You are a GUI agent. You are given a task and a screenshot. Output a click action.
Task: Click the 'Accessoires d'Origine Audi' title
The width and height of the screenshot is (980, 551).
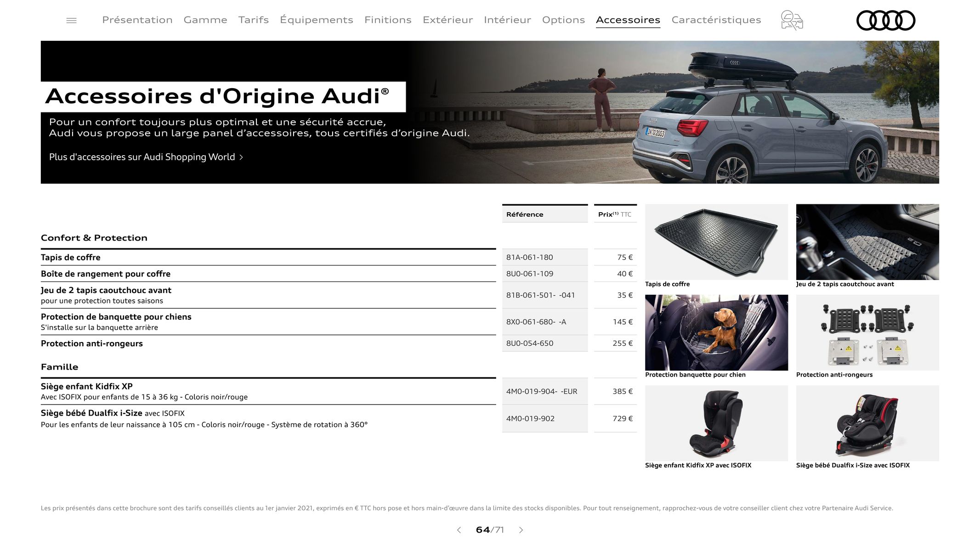(217, 96)
